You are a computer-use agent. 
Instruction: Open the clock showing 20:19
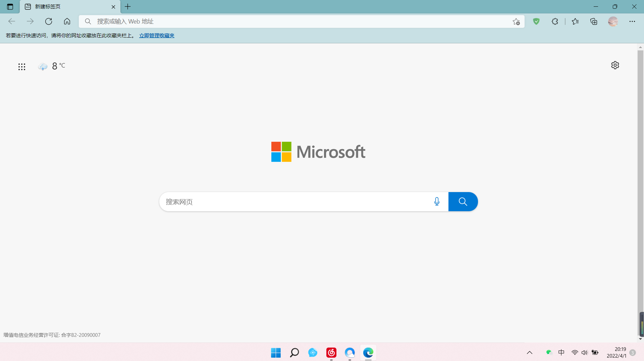(x=616, y=353)
